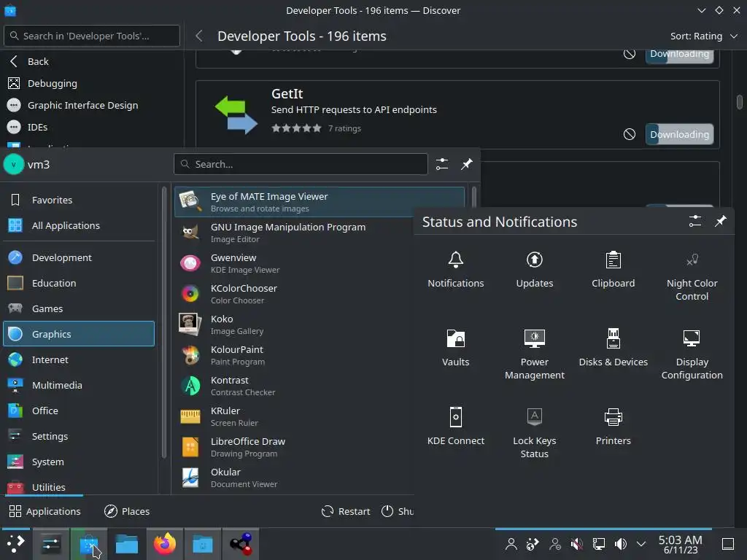747x560 pixels.
Task: Launch KRuler screen ruler
Action: click(x=294, y=416)
